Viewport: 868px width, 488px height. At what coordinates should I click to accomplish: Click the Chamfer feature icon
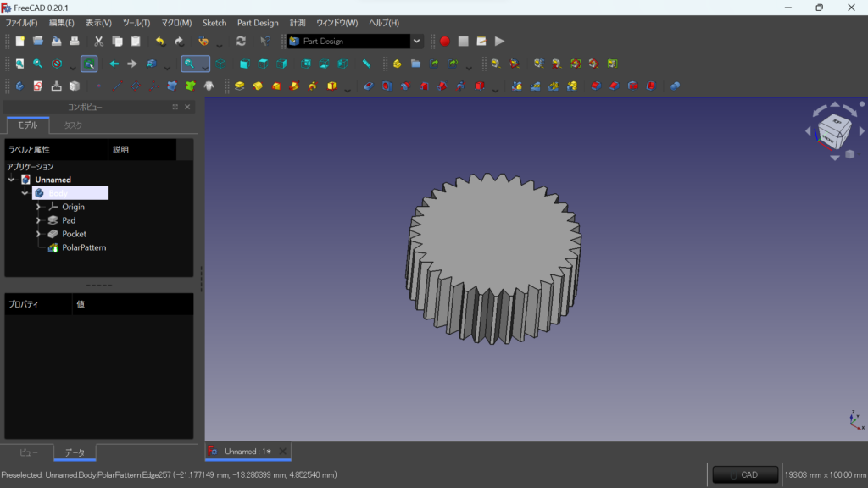click(615, 86)
